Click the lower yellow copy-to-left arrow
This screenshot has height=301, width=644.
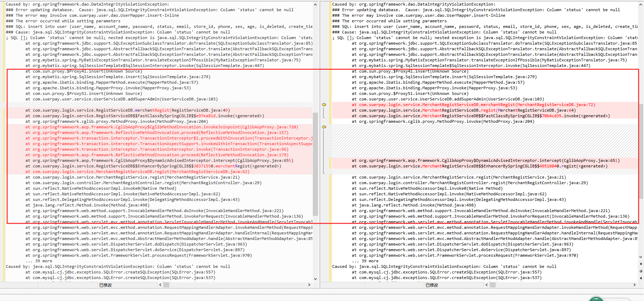click(x=324, y=127)
